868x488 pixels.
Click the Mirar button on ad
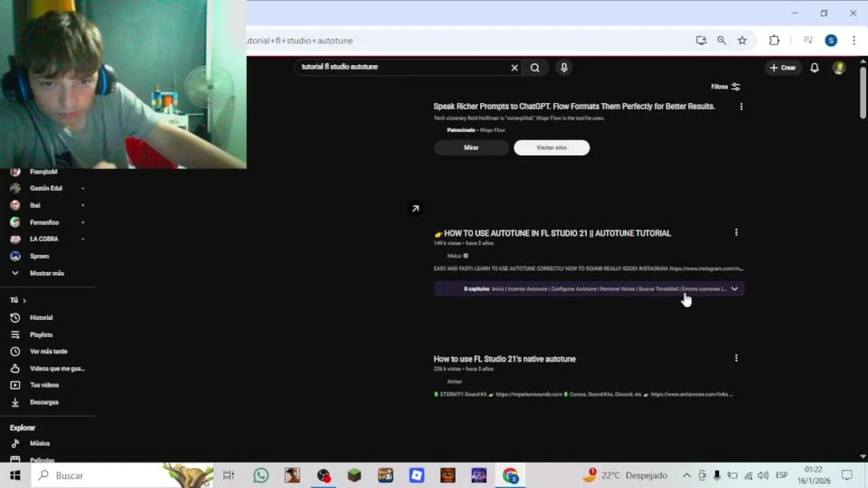pyautogui.click(x=471, y=148)
